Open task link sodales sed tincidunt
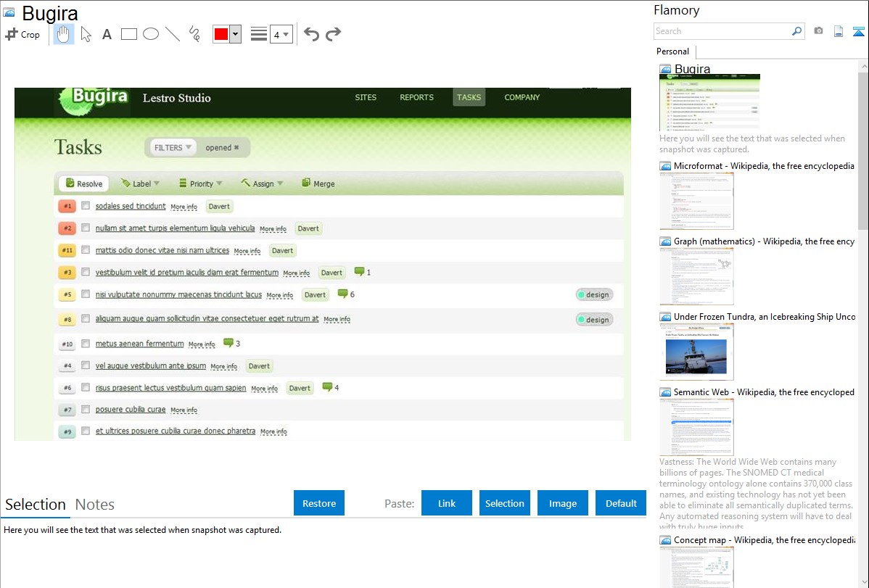 coord(131,206)
